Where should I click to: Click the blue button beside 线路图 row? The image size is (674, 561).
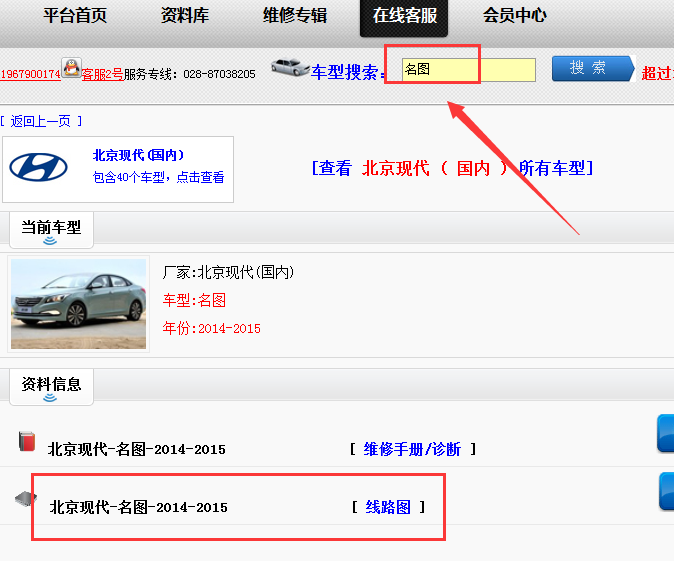pos(666,491)
